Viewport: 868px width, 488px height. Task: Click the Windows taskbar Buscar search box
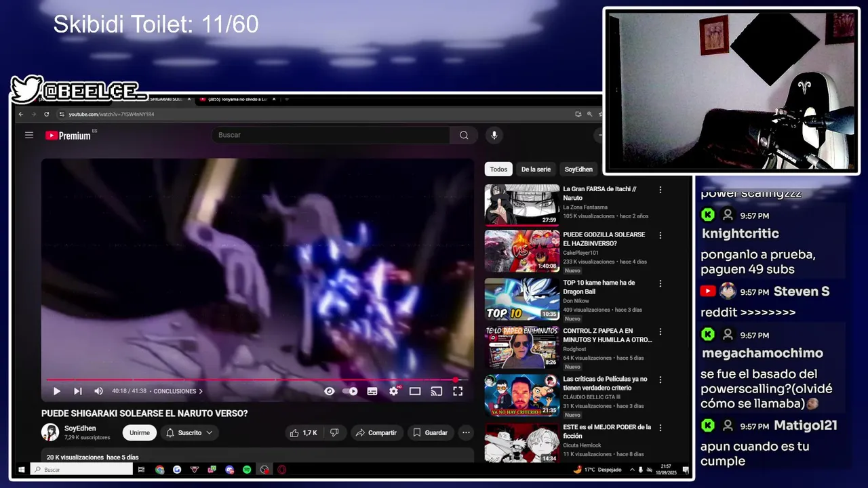pos(81,470)
